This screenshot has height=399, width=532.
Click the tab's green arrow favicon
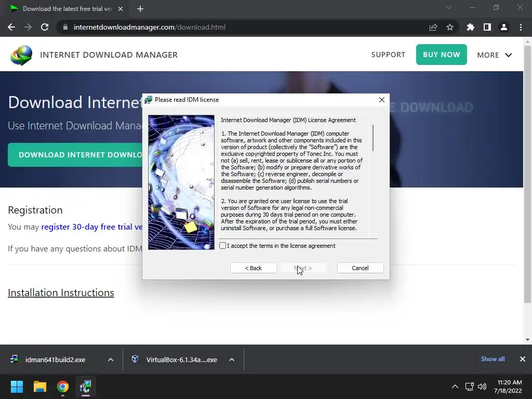click(14, 9)
